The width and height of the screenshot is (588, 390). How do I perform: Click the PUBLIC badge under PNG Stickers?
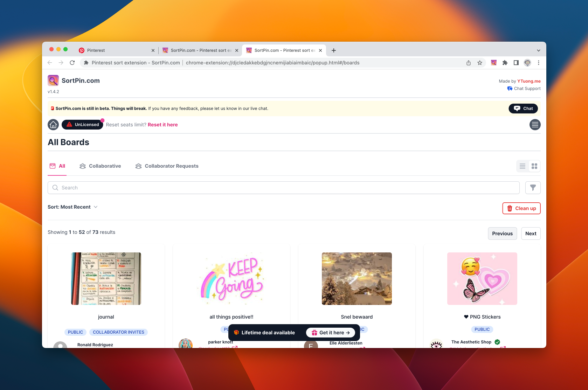tap(482, 329)
